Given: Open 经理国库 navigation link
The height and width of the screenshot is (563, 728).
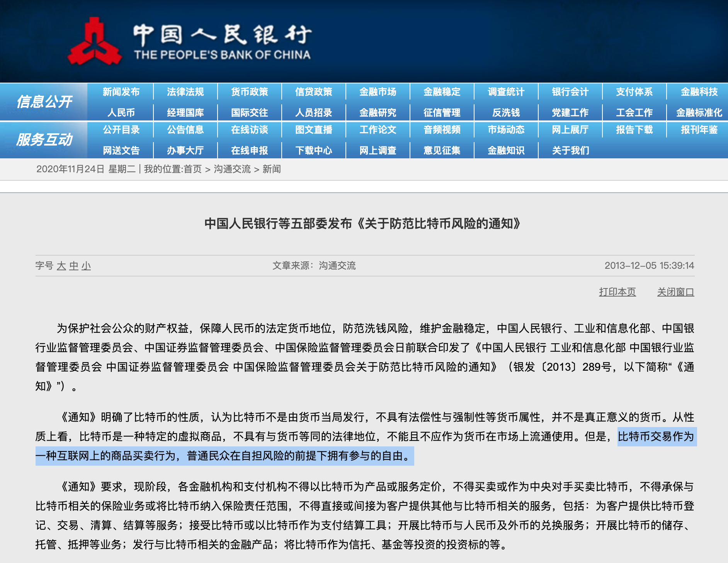Looking at the screenshot, I should (185, 113).
